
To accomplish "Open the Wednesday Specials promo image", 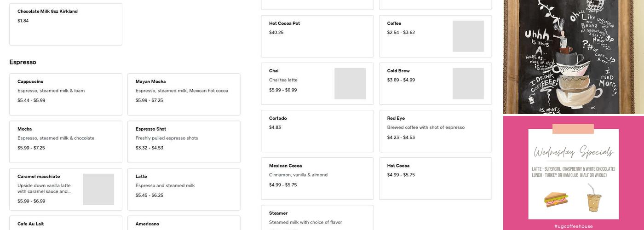I will (573, 173).
